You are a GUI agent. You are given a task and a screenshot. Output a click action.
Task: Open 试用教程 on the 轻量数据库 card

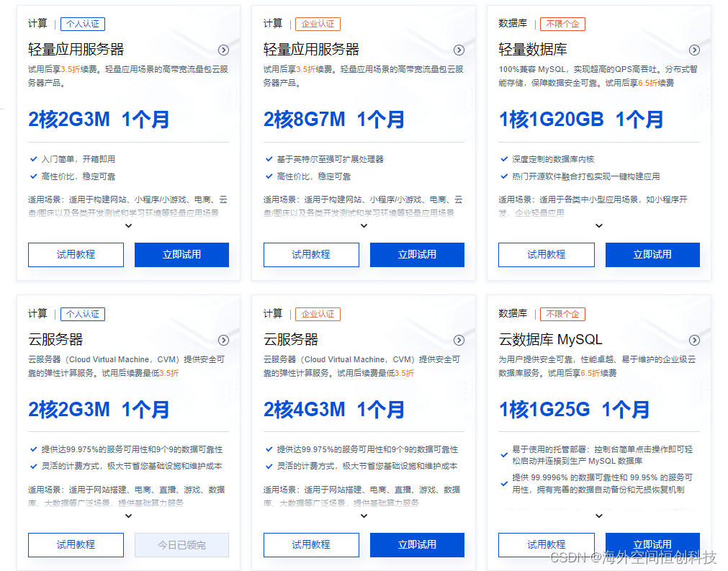coord(547,254)
